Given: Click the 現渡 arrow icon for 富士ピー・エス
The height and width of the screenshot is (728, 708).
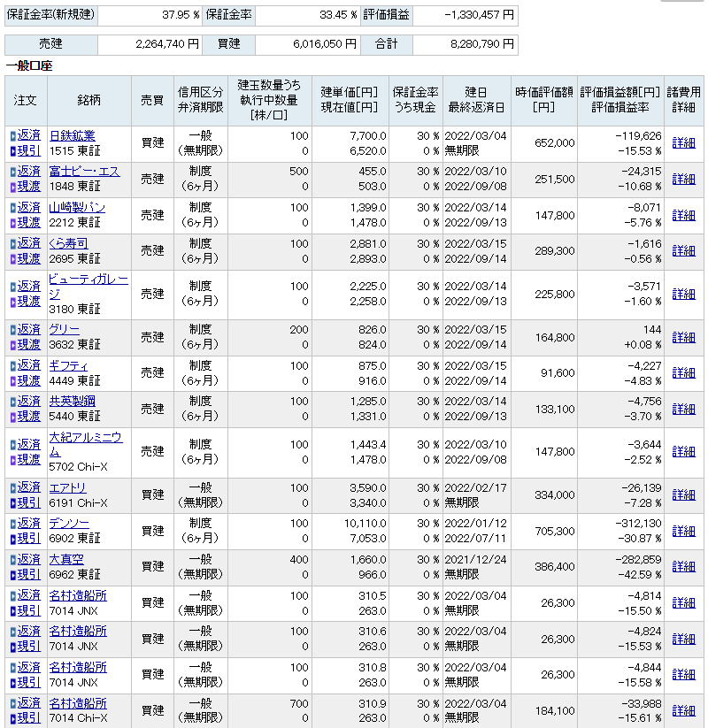Looking at the screenshot, I should click(13, 187).
